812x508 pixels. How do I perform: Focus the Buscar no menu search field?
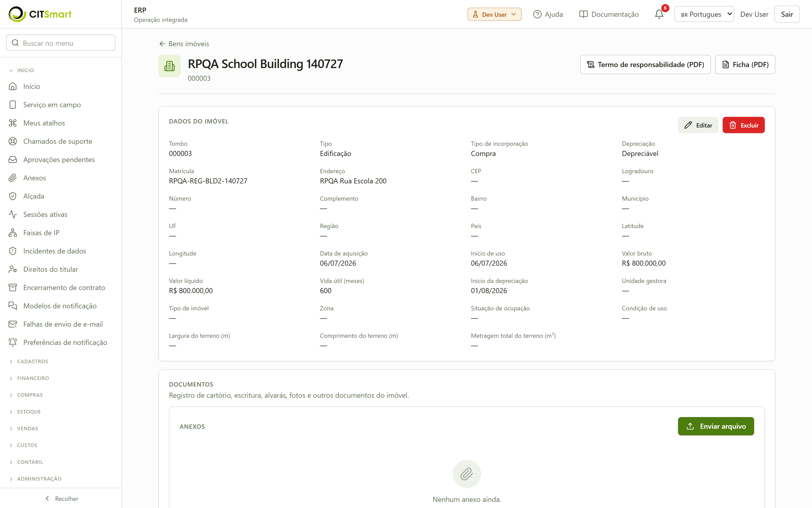61,43
